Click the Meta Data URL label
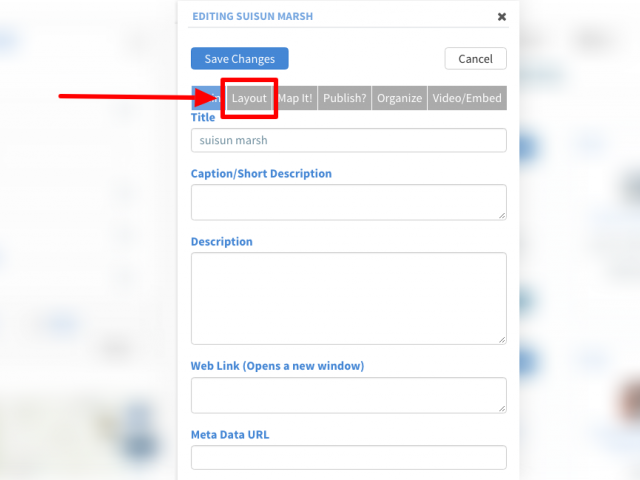The height and width of the screenshot is (480, 640). coord(230,434)
